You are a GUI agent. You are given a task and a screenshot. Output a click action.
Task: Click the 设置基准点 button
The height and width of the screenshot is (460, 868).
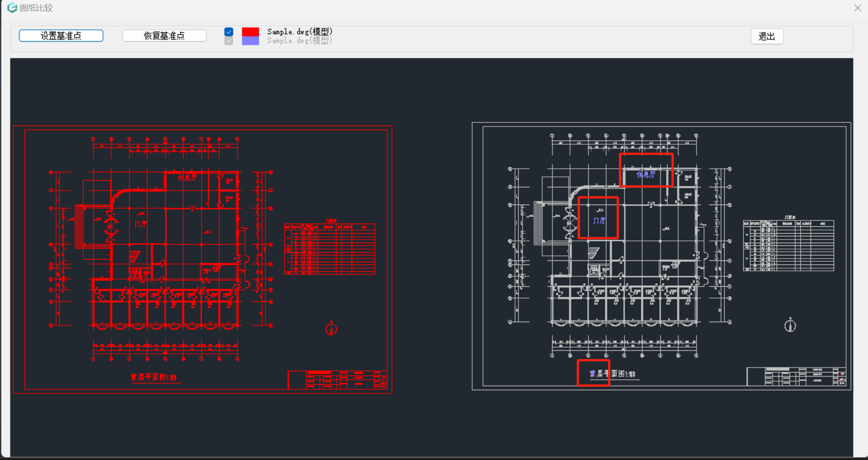click(61, 36)
